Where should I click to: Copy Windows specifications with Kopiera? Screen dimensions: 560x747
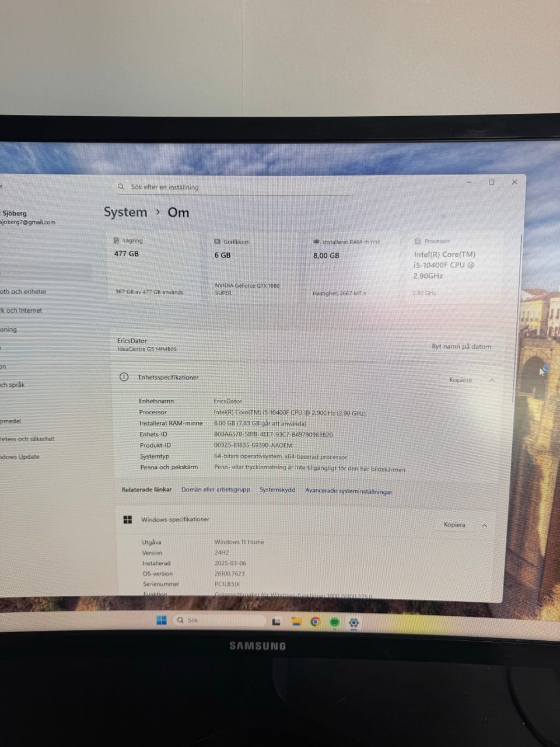pyautogui.click(x=454, y=525)
